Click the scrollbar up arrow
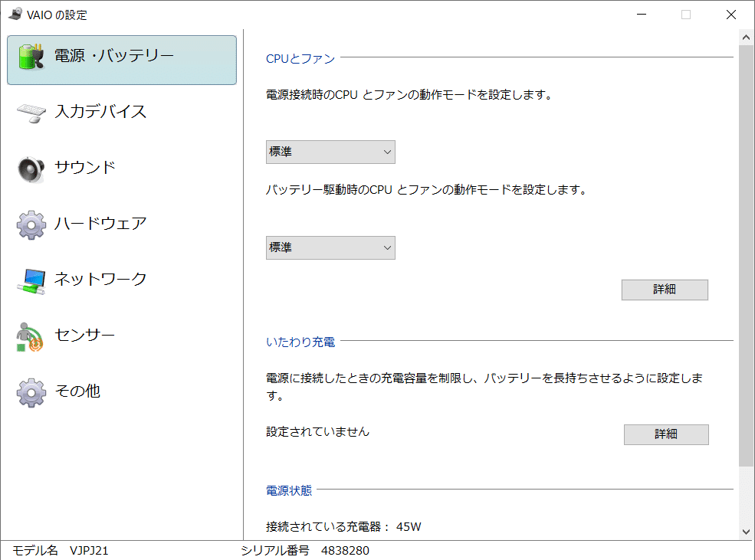This screenshot has height=560, width=755. tap(746, 38)
